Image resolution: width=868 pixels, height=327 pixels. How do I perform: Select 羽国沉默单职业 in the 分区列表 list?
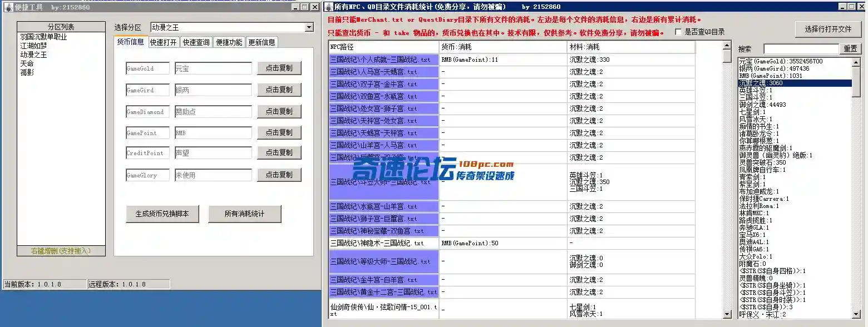click(x=43, y=37)
